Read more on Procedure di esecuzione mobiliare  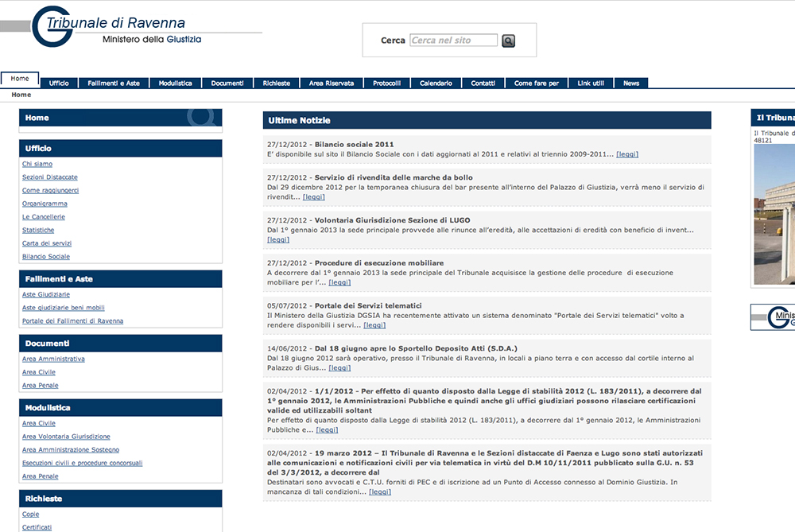(339, 282)
